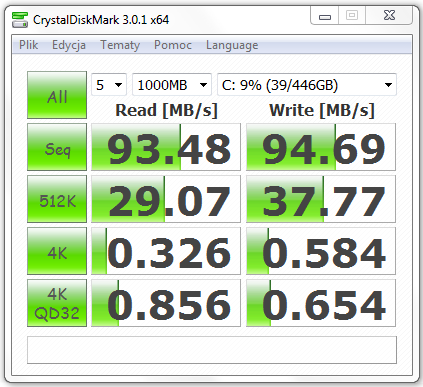Click the Seq write result 94.69
423x387 pixels.
[x=321, y=147]
